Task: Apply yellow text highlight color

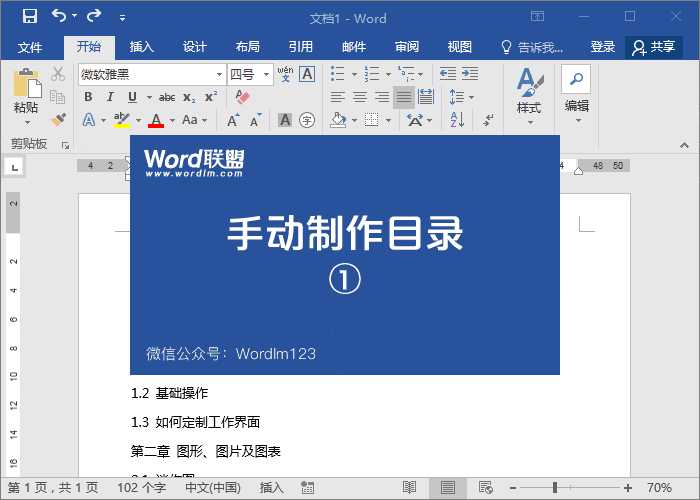Action: [x=121, y=120]
